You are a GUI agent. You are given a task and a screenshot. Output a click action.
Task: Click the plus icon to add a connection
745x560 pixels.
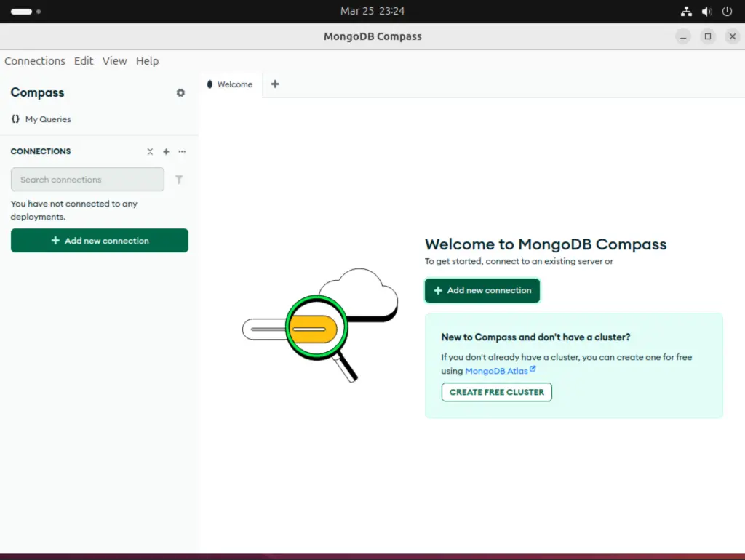coord(166,151)
